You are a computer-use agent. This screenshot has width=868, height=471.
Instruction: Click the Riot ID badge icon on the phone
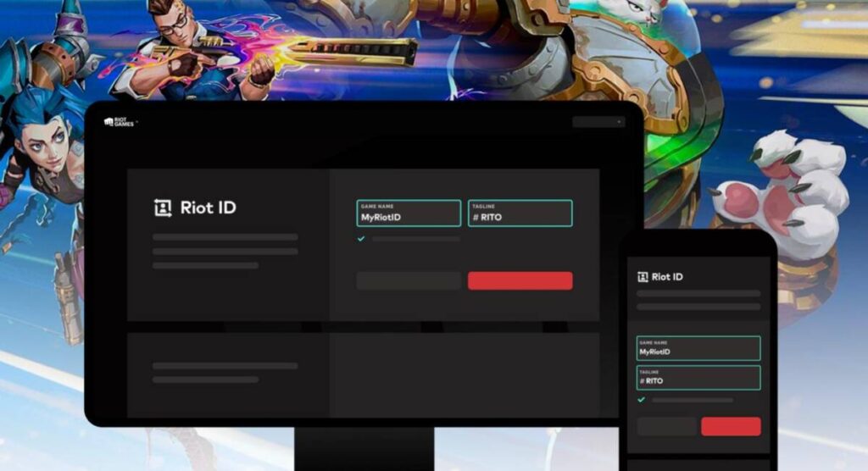click(x=643, y=277)
